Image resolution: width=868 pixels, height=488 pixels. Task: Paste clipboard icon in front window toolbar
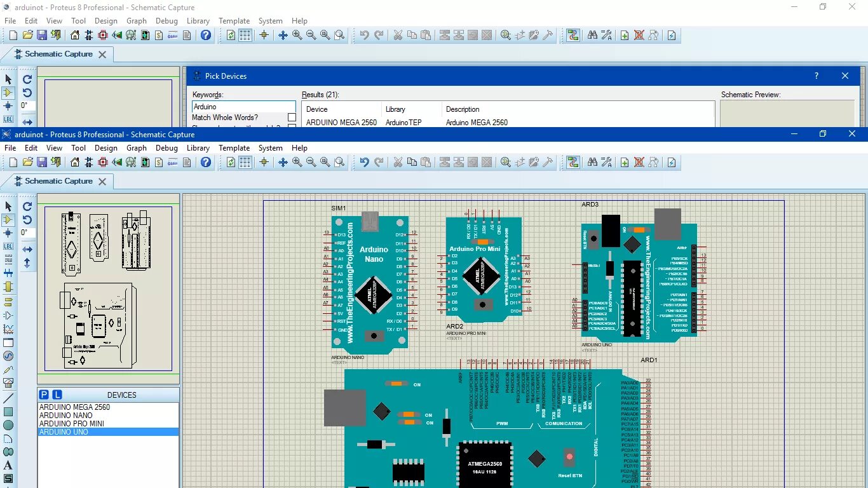426,163
